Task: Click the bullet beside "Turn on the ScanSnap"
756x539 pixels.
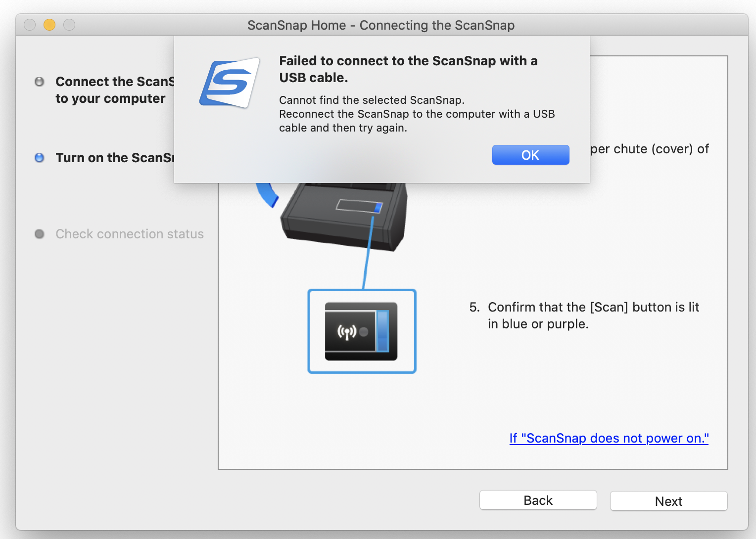Action: click(x=40, y=158)
